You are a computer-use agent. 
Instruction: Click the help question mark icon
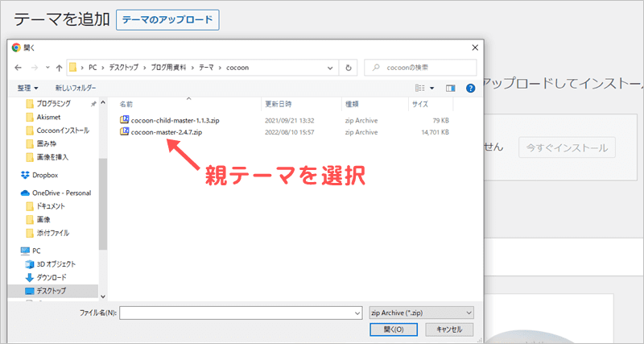point(469,87)
